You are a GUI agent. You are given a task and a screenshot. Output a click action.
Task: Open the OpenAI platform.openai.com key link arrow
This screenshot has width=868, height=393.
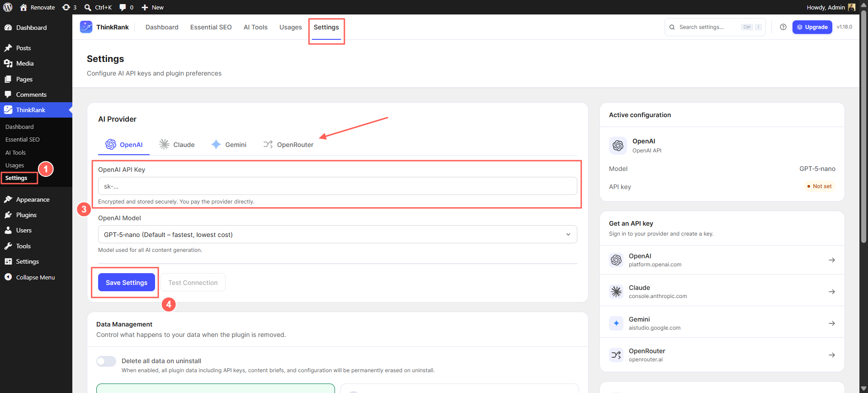pyautogui.click(x=831, y=260)
